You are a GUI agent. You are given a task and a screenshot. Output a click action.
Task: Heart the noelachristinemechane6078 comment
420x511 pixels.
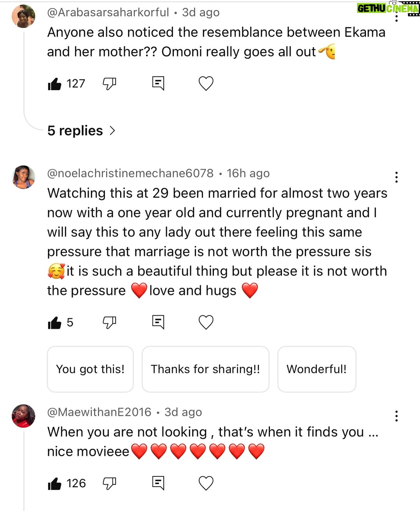tap(206, 322)
